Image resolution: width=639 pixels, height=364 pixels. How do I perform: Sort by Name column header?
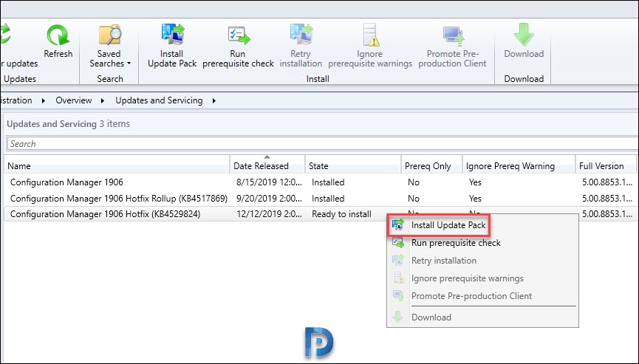pos(117,165)
